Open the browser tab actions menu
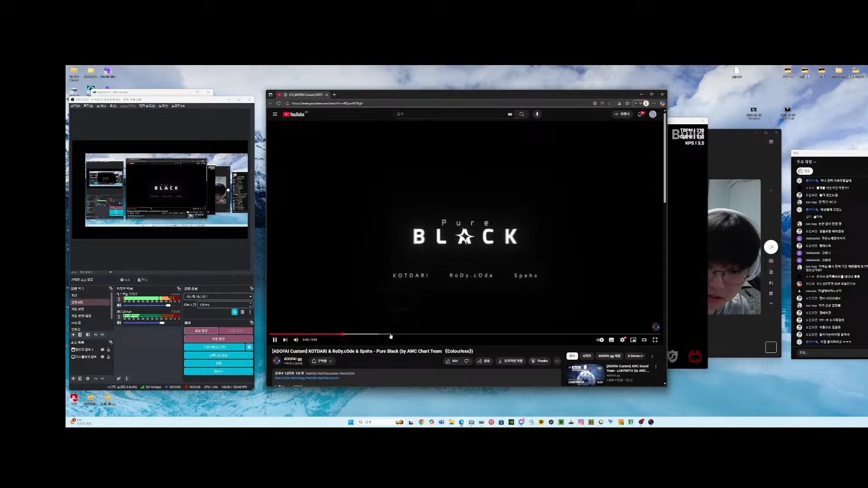Screen dimensions: 868x488 tap(270, 95)
